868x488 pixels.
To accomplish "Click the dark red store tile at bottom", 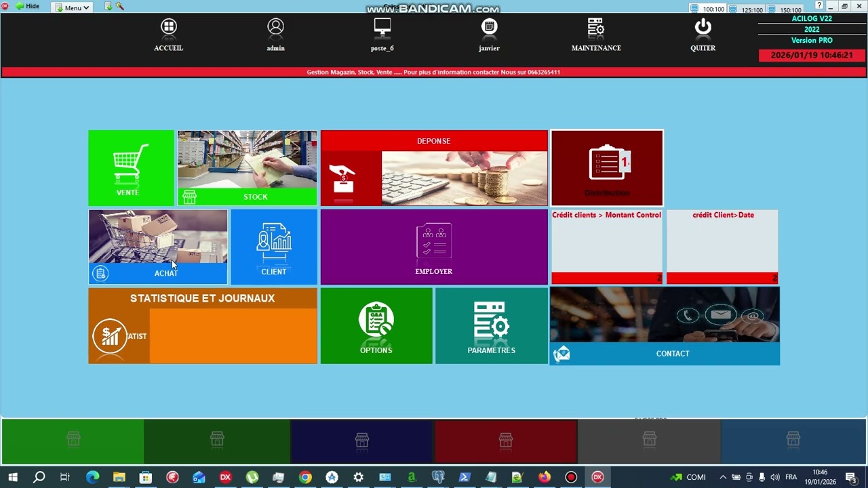I will (506, 441).
